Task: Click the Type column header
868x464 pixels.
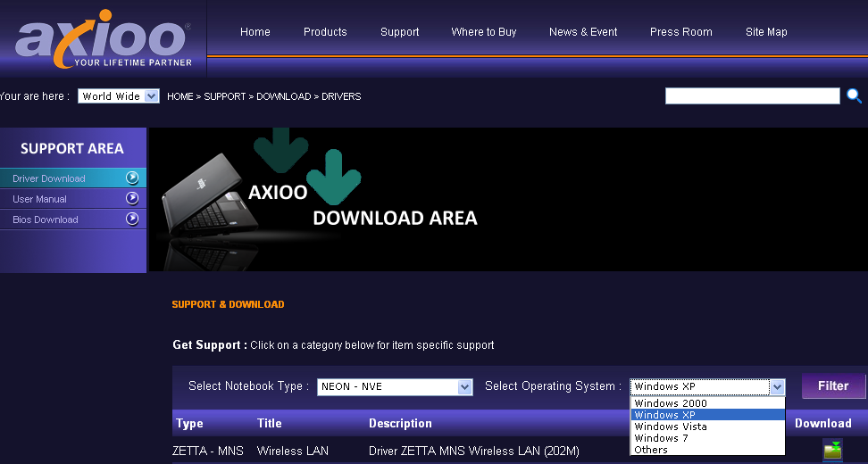Action: pos(189,424)
